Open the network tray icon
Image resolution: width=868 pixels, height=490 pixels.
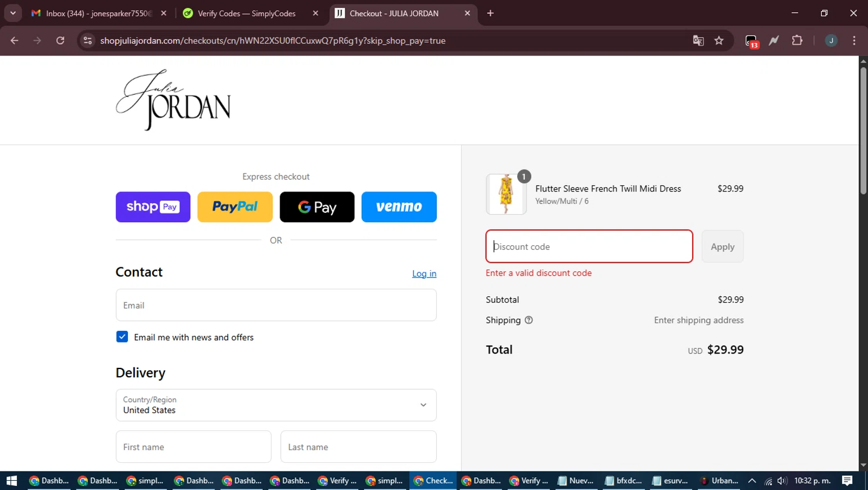[768, 481]
